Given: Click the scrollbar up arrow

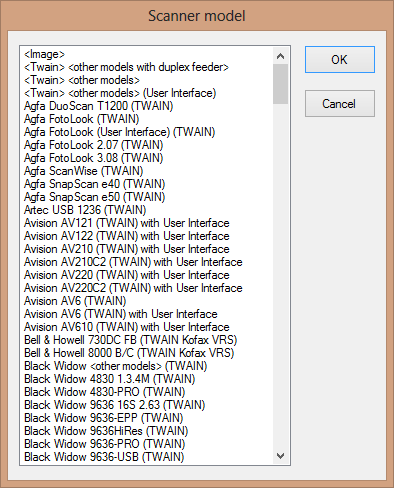Looking at the screenshot, I should (280, 56).
